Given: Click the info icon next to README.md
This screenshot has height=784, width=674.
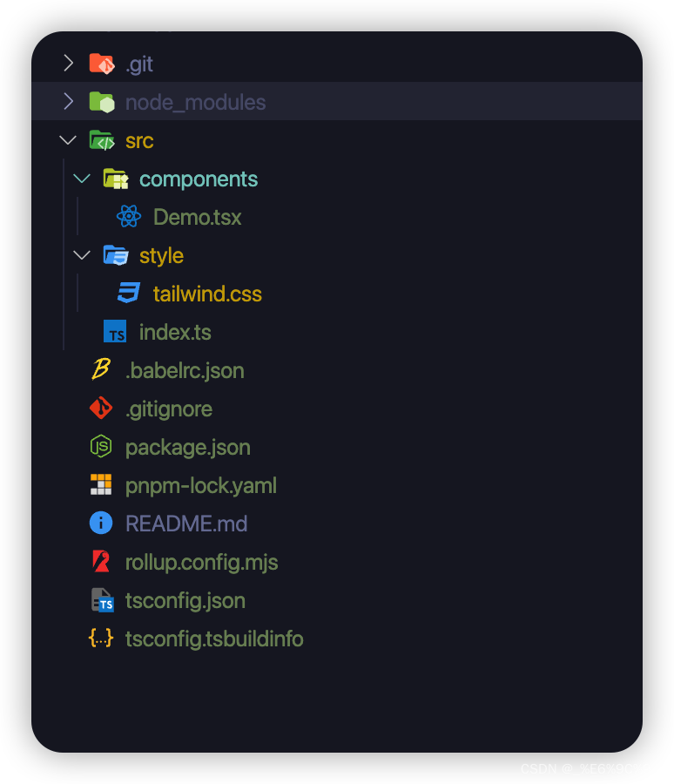Looking at the screenshot, I should coord(101,523).
